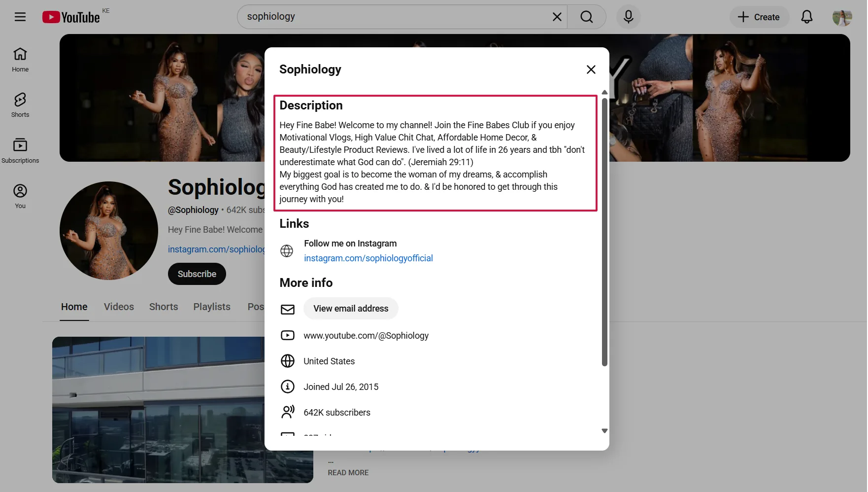Click the www.youtube.com/@Sophiology text
This screenshot has width=868, height=492.
click(x=366, y=336)
